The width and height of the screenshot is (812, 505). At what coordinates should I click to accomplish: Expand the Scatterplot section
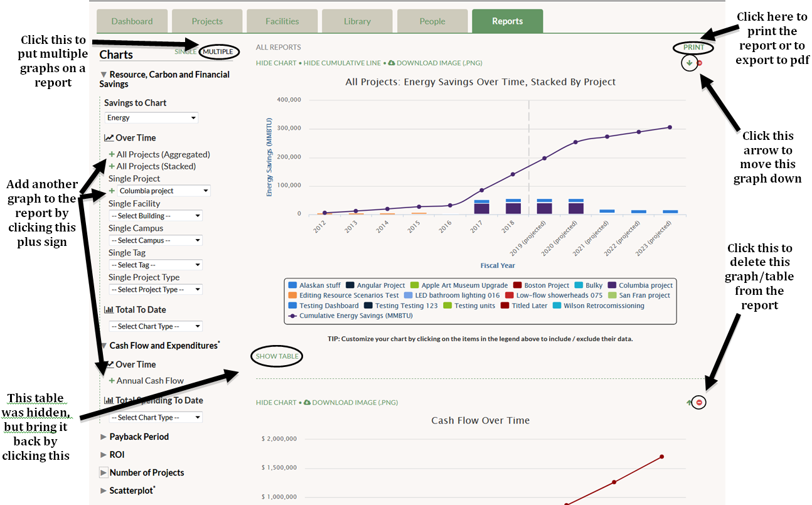coord(104,491)
